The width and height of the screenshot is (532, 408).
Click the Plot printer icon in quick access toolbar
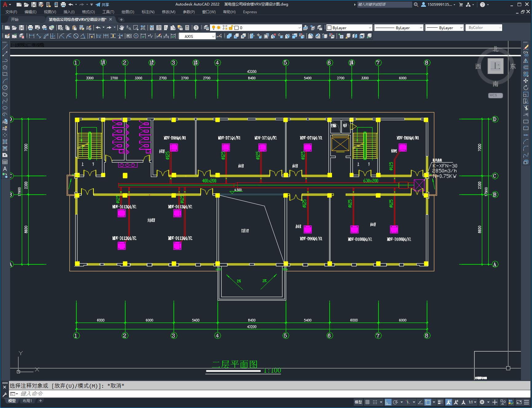(63, 5)
